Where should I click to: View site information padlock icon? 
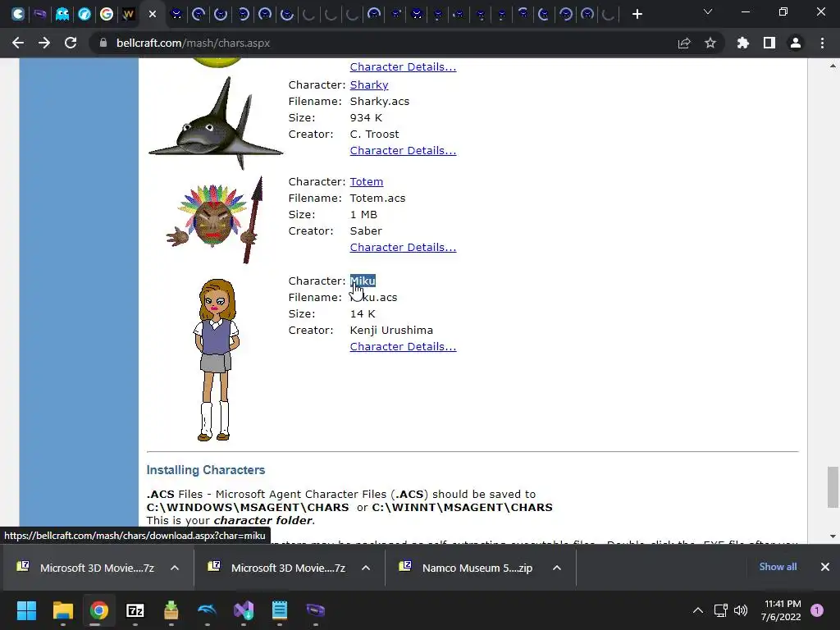point(103,43)
